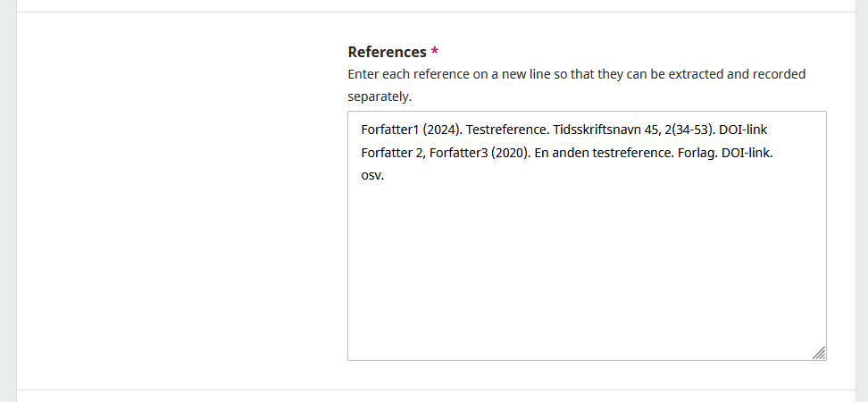Click the References text area resize handle
Viewport: 868px width, 402px height.
[x=819, y=353]
